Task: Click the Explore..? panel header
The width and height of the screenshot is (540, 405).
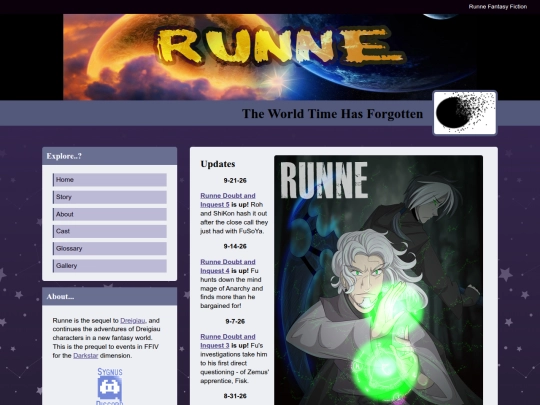Action: click(x=110, y=156)
